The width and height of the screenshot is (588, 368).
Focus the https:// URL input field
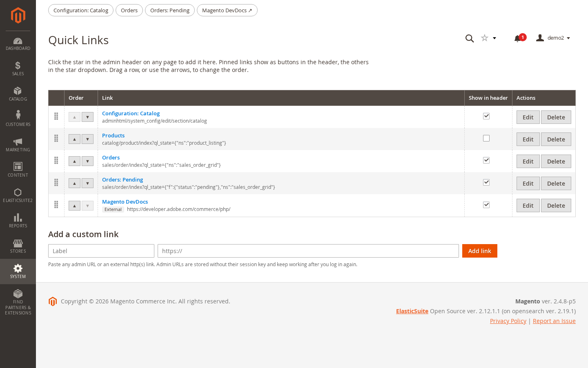308,251
